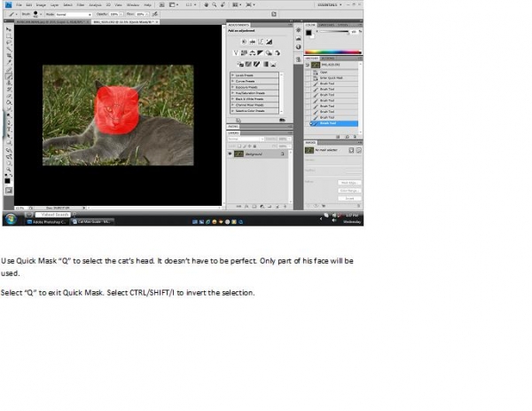Click the Color Balance adjustment icon
Screen dimensions: 532x411
(252, 53)
